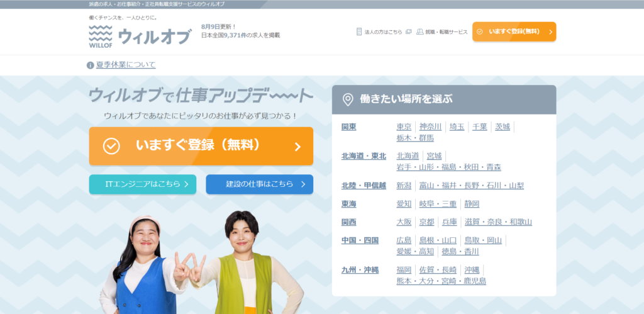Choose 佐賀・長崎 link

click(x=438, y=270)
